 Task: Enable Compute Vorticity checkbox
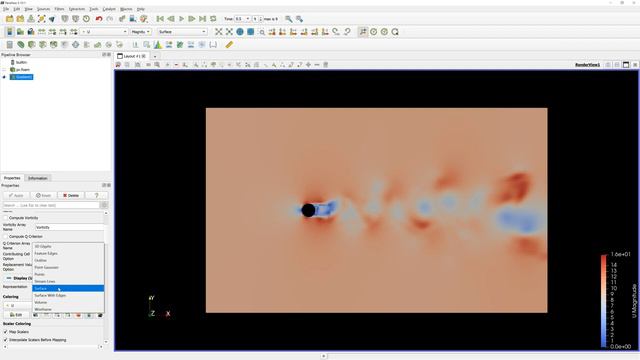(x=6, y=218)
